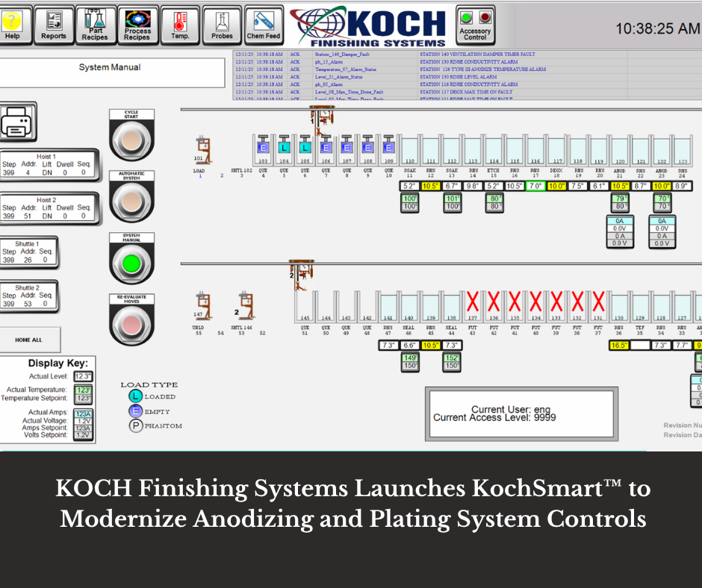Select the empty carrier at queue 109
The height and width of the screenshot is (588, 702).
[x=388, y=148]
